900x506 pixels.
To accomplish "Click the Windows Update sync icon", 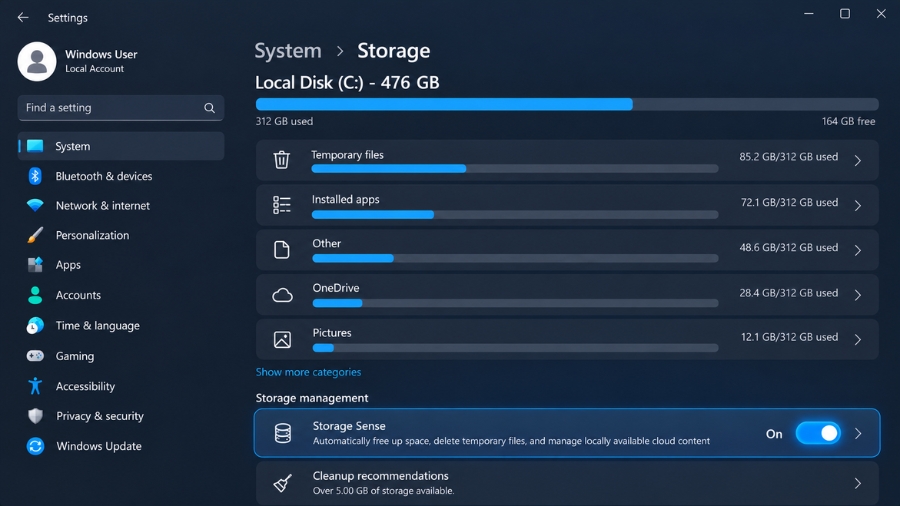I will click(x=35, y=446).
